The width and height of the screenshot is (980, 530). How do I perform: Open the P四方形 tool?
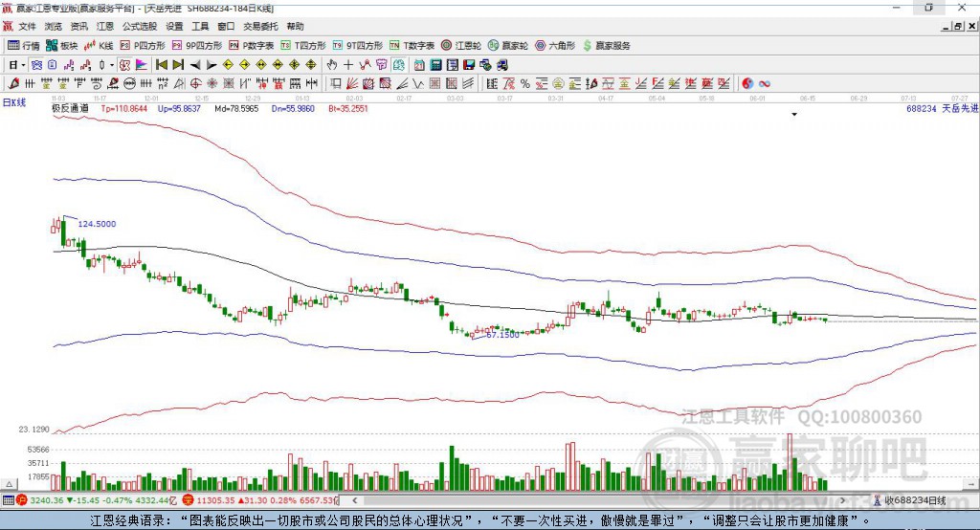[x=143, y=46]
